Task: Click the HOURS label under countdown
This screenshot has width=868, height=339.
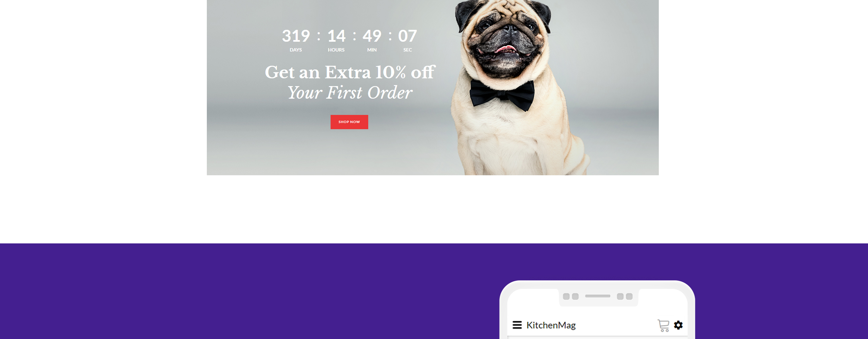Action: coord(336,50)
